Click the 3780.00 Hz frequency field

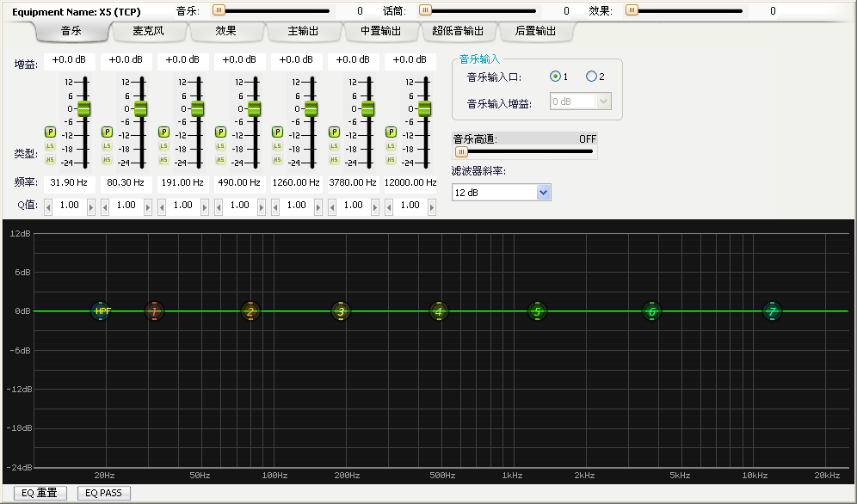(353, 182)
